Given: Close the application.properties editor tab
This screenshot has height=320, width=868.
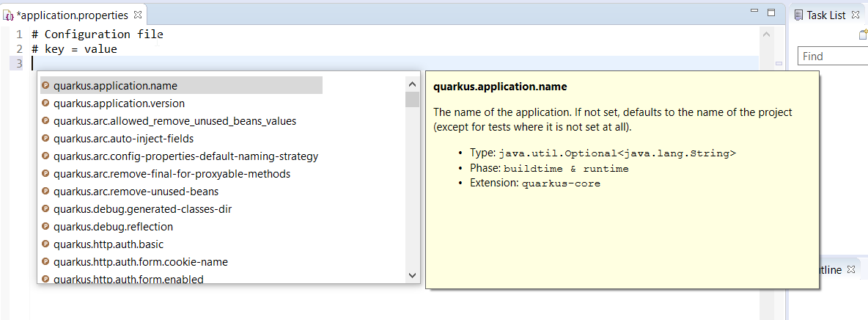Looking at the screenshot, I should click(x=139, y=15).
